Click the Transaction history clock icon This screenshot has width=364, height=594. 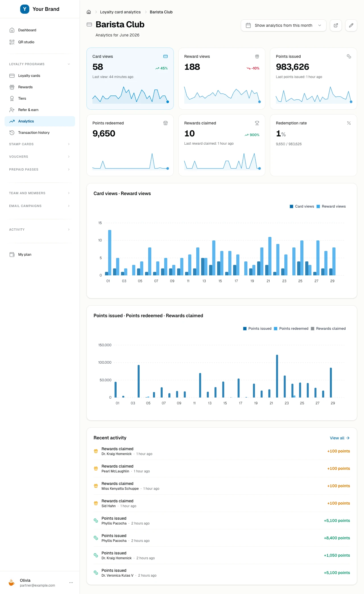click(x=12, y=132)
